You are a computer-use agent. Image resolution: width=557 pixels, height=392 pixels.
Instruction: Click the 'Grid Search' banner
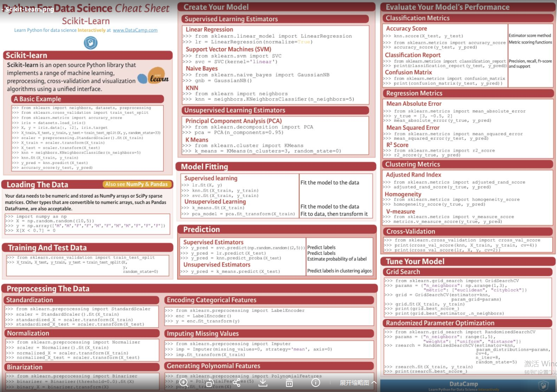[403, 272]
